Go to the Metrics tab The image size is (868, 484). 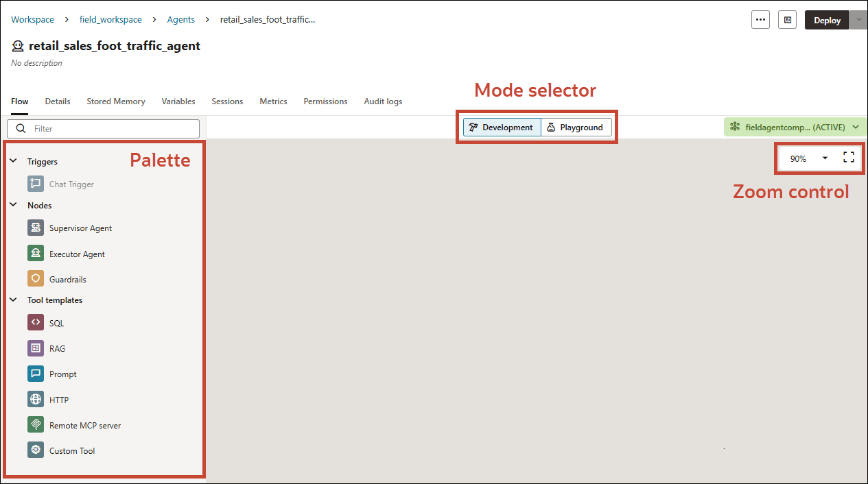(273, 101)
